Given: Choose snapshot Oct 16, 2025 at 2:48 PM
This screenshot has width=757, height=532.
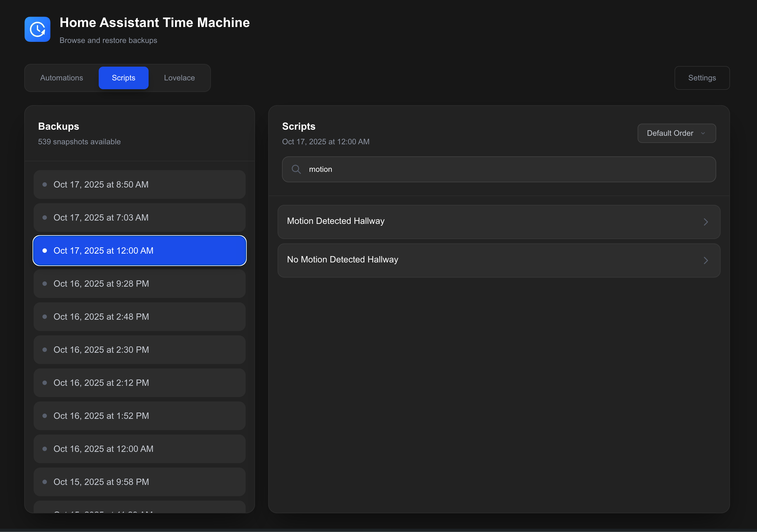Looking at the screenshot, I should point(139,317).
